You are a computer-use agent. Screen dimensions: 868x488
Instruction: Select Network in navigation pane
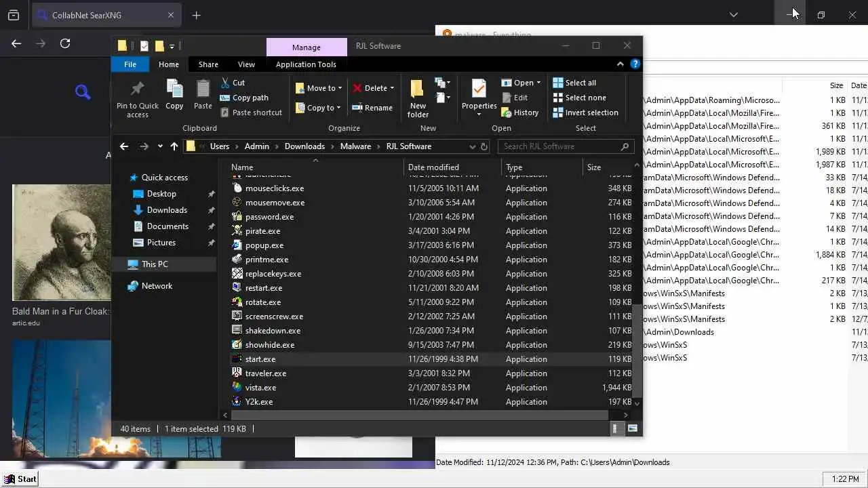point(157,286)
